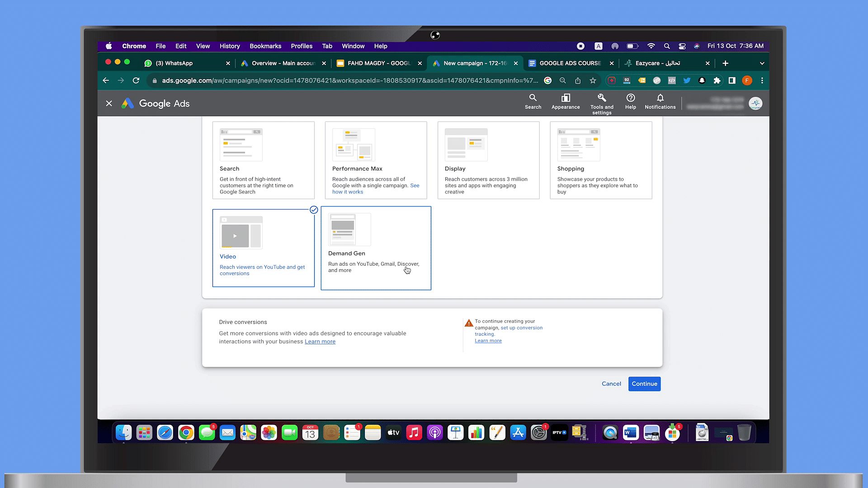Click the Google Ads Search magnifier icon

533,98
